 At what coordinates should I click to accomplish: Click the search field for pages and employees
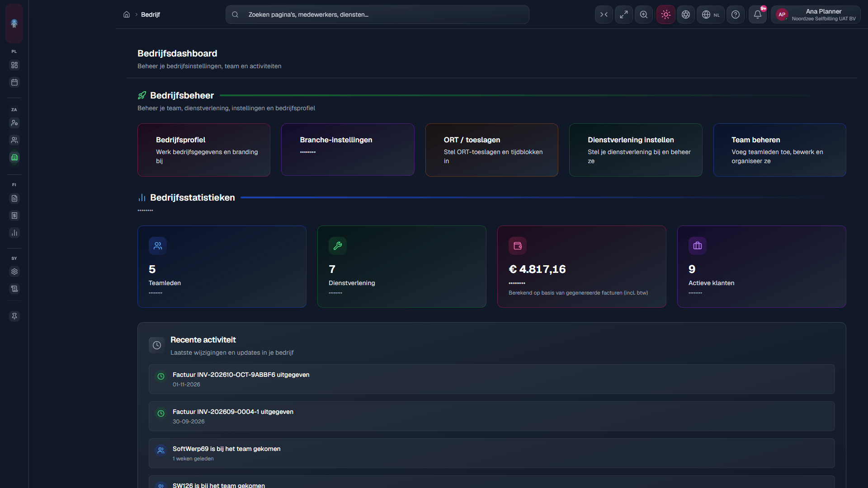pos(377,14)
